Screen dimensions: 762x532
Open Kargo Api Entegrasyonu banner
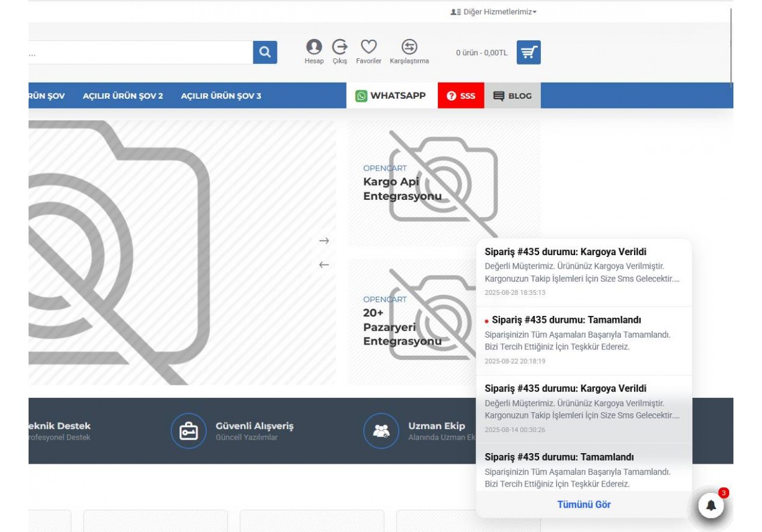(402, 189)
